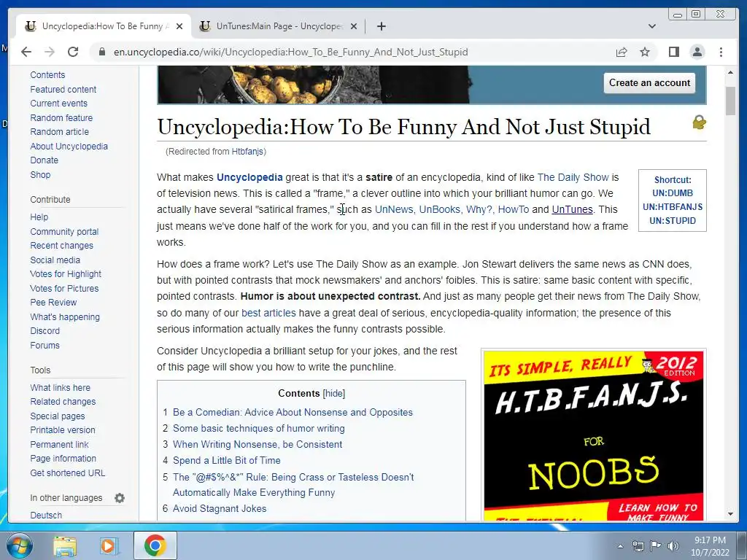Open the tab search dropdown arrow

coord(651,26)
